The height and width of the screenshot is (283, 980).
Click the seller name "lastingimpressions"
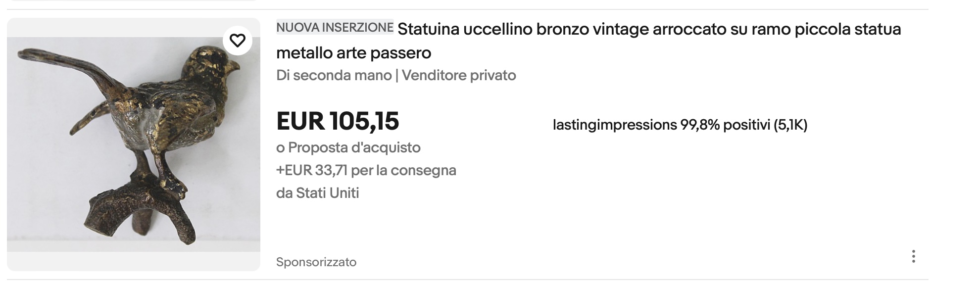614,125
